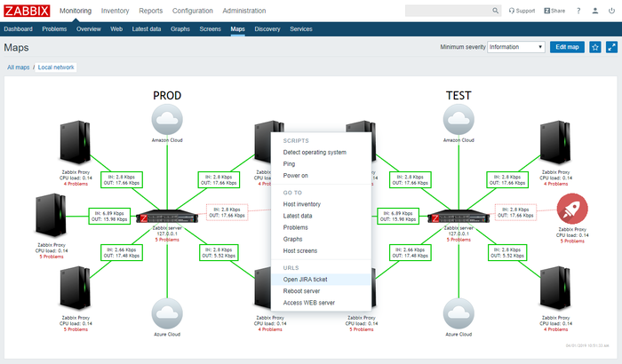The height and width of the screenshot is (364, 622).
Task: Open the Administration main menu
Action: pos(244,11)
